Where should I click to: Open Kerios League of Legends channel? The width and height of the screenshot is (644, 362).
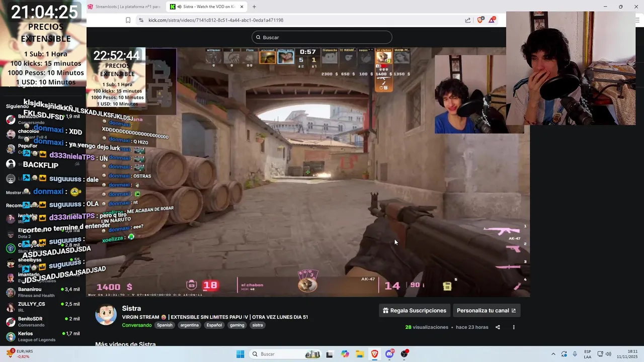pos(43,336)
